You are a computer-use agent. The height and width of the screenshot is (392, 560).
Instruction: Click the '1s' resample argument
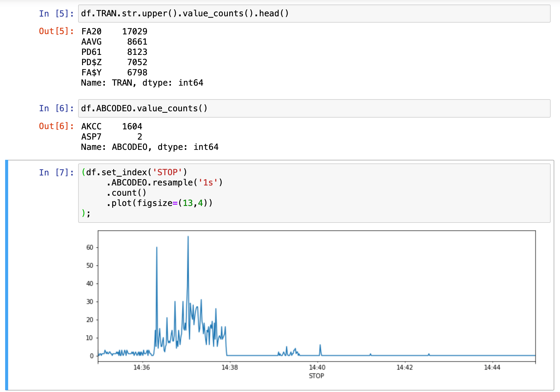pos(208,182)
